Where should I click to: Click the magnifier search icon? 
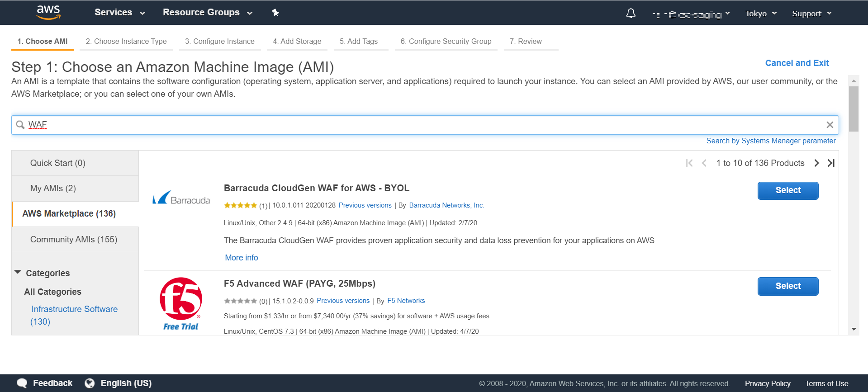[20, 125]
